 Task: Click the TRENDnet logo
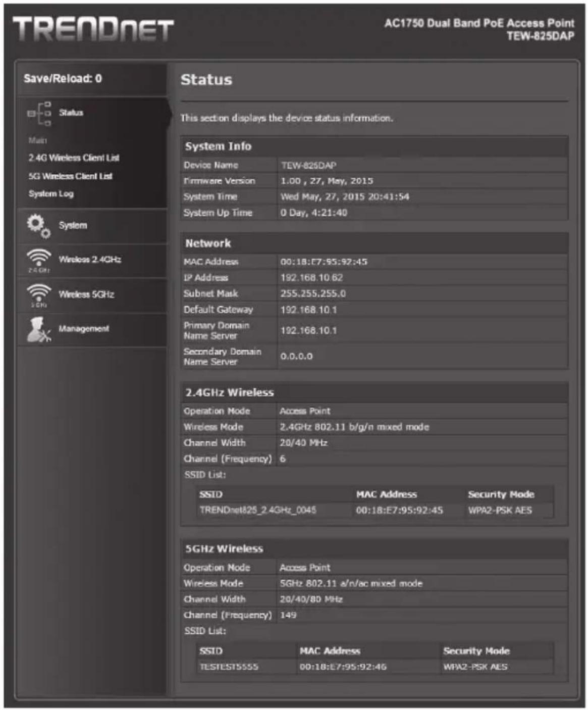point(93,29)
